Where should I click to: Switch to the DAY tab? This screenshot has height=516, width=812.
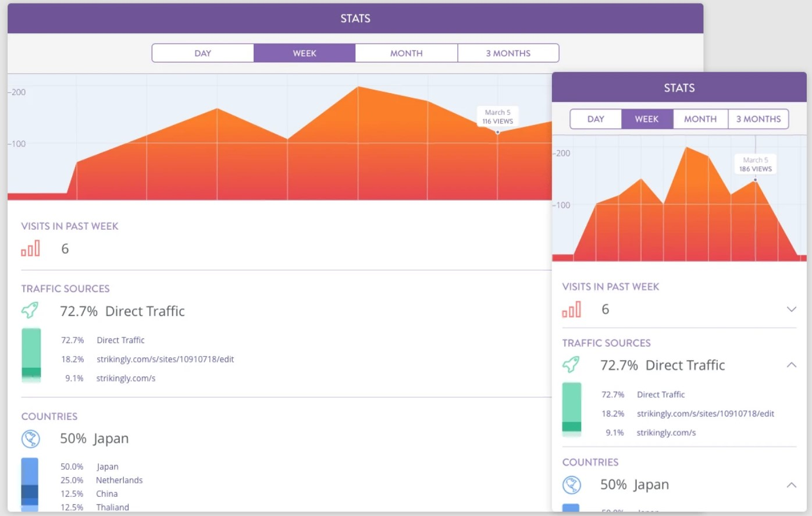click(x=202, y=52)
